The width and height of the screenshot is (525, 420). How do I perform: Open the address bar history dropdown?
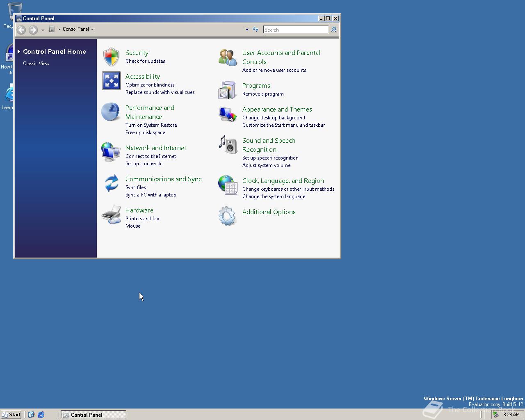[247, 30]
